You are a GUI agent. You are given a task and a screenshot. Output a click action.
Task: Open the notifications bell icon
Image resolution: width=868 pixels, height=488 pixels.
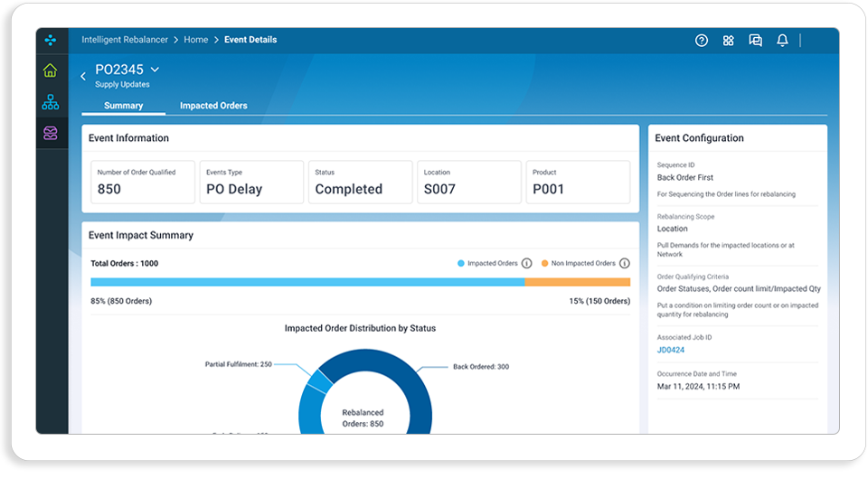pos(782,41)
